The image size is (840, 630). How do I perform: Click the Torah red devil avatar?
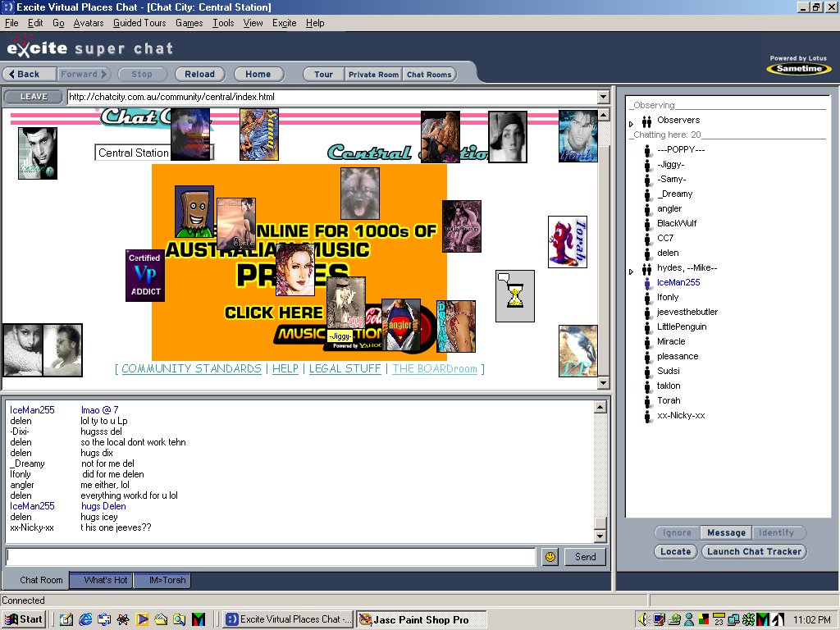(567, 242)
